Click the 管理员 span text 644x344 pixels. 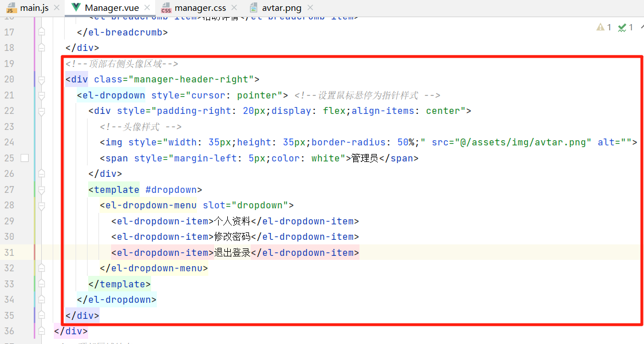click(x=365, y=158)
